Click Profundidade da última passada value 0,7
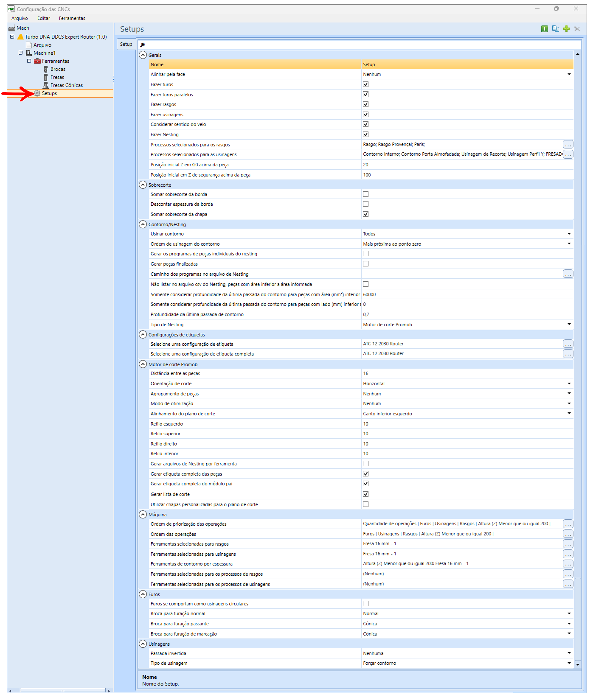 point(467,314)
